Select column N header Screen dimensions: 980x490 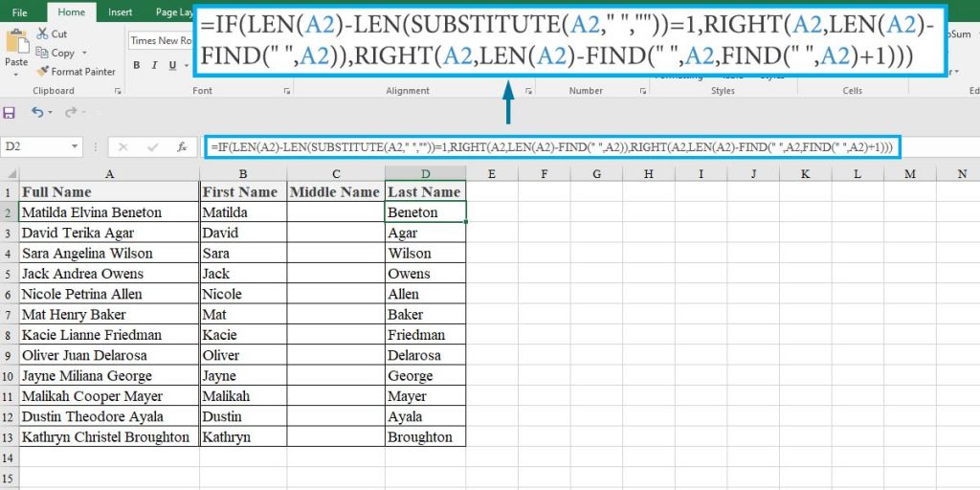coord(962,174)
